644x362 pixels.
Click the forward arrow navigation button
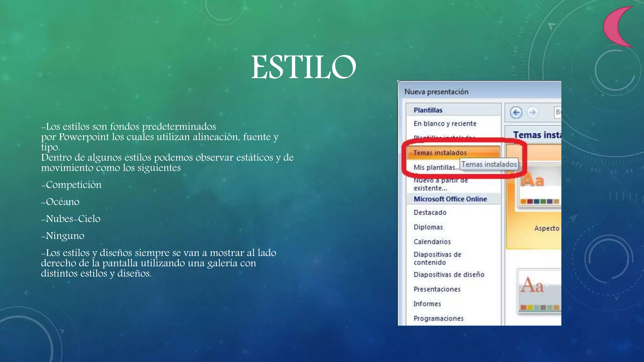click(x=532, y=112)
